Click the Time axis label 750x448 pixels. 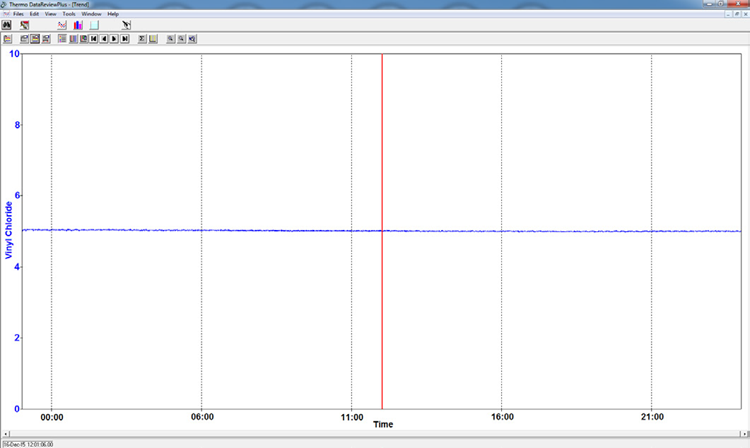383,424
